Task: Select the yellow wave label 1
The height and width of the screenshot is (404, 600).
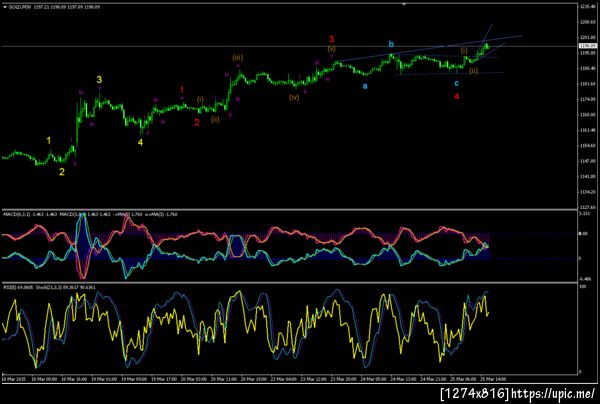Action: tap(49, 141)
